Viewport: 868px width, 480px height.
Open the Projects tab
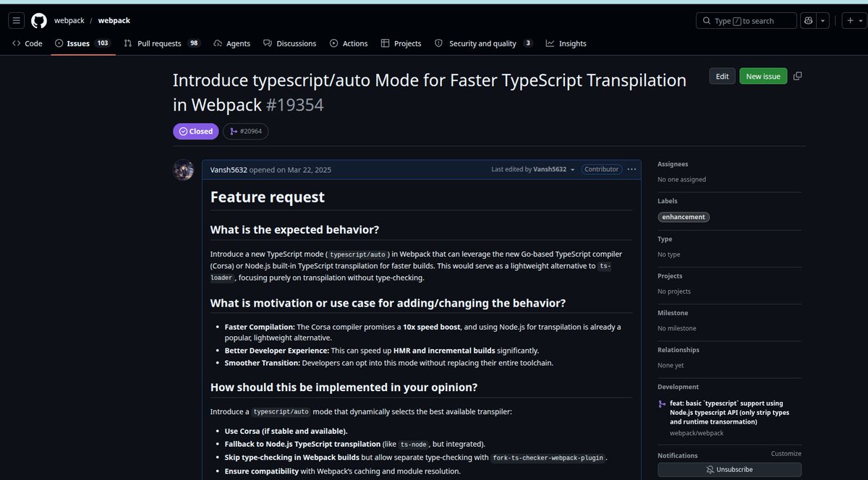coord(401,43)
